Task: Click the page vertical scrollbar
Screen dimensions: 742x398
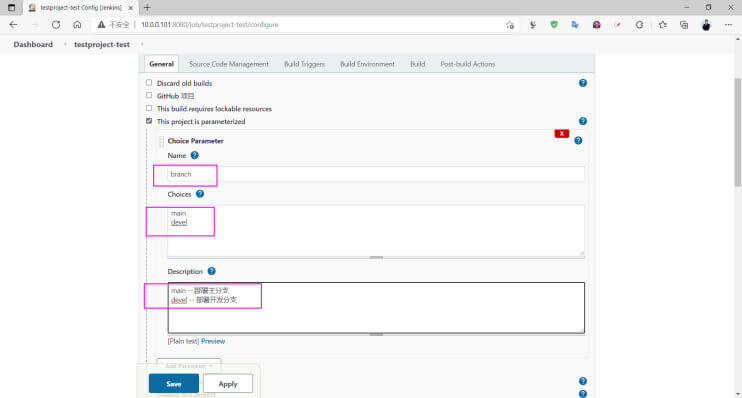Action: click(x=737, y=132)
